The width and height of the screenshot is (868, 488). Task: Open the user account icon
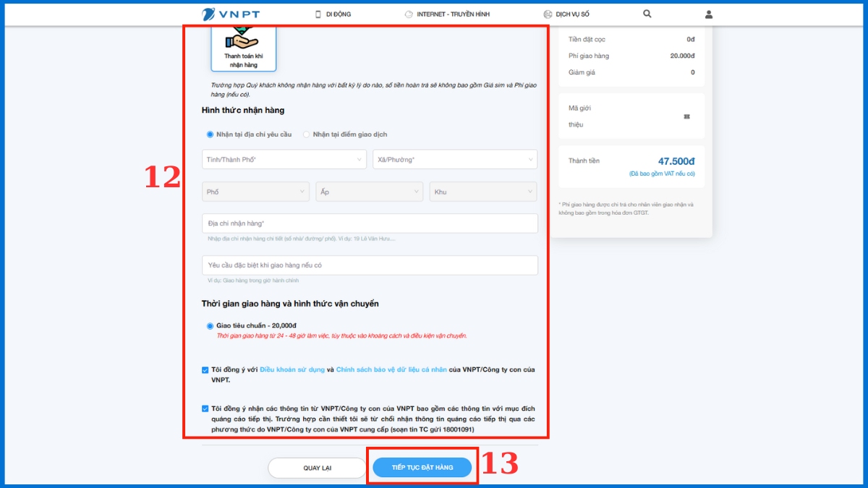[x=709, y=14]
